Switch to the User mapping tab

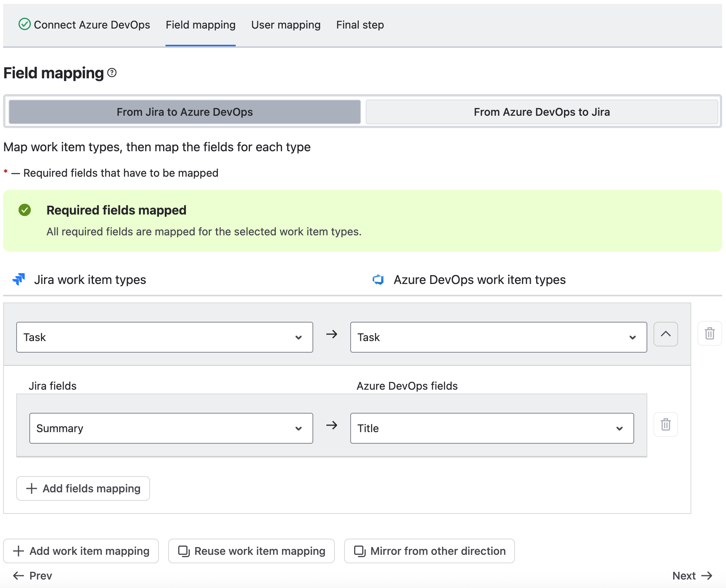tap(286, 25)
